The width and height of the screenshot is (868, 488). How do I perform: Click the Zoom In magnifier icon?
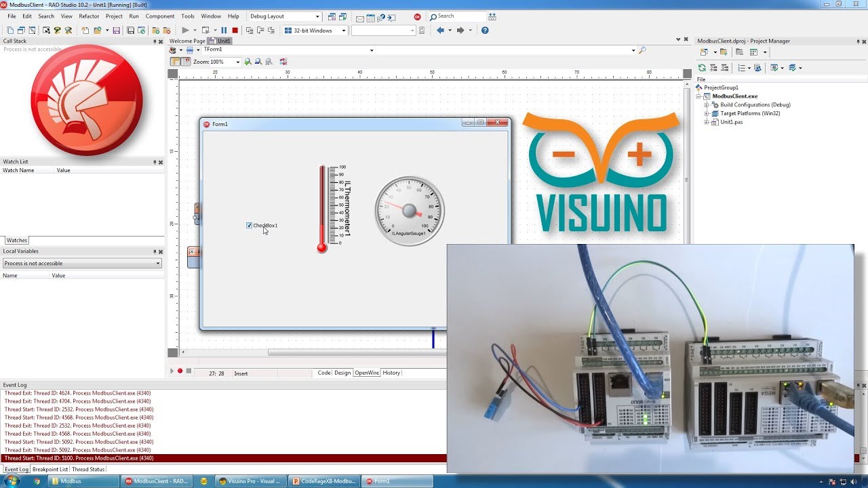click(x=248, y=62)
